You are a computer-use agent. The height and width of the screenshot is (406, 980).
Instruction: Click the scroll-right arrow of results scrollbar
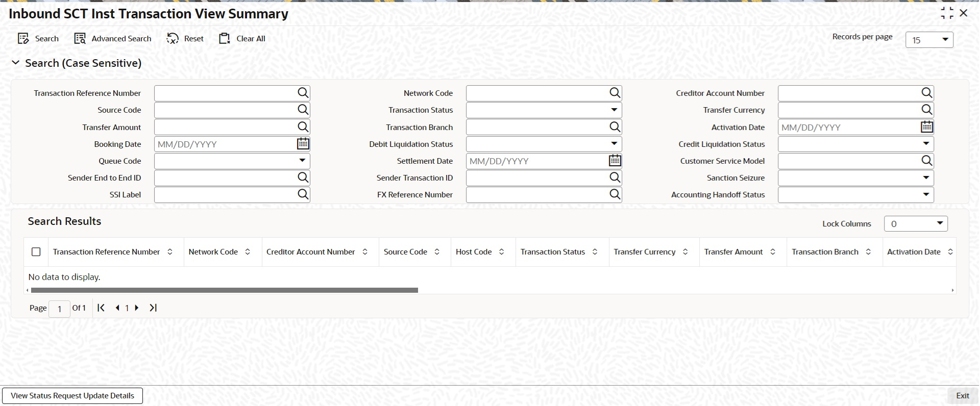[x=952, y=290]
